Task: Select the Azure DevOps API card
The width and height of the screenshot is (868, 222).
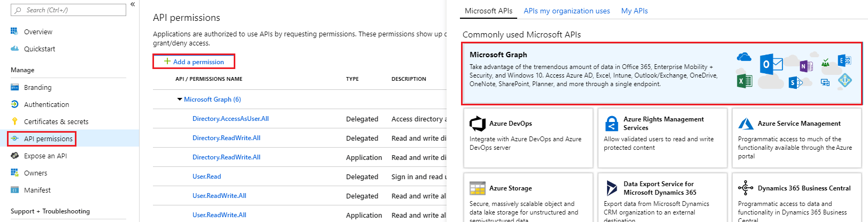Action: pyautogui.click(x=528, y=138)
